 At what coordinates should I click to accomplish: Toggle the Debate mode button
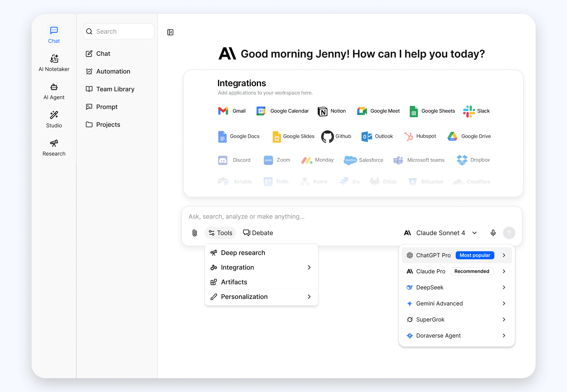click(x=258, y=233)
